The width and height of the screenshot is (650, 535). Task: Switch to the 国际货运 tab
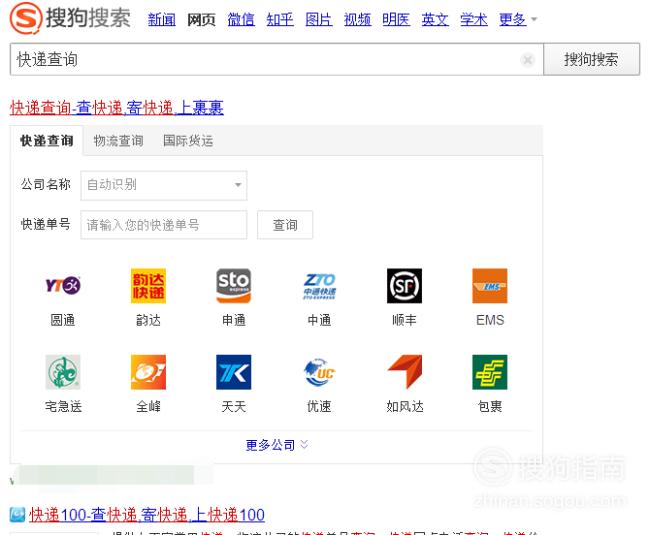[x=188, y=141]
